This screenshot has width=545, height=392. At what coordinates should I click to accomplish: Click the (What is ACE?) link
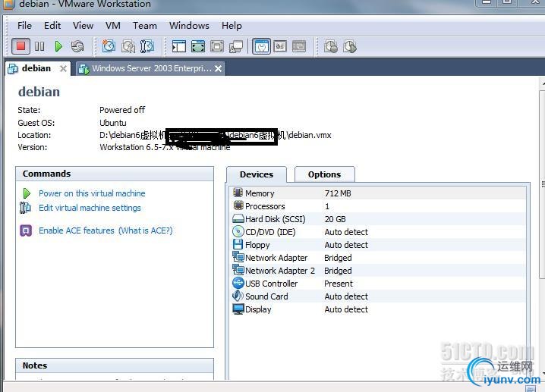click(146, 230)
